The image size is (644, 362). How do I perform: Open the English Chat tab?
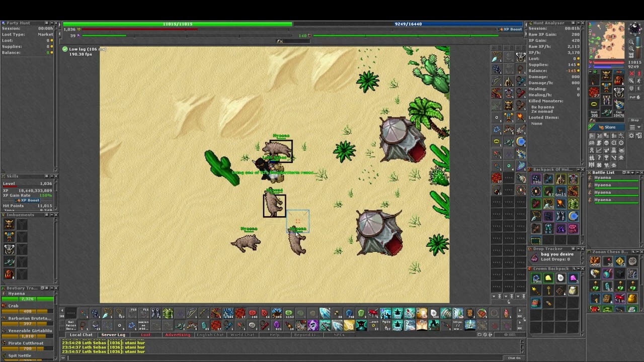[x=210, y=335]
